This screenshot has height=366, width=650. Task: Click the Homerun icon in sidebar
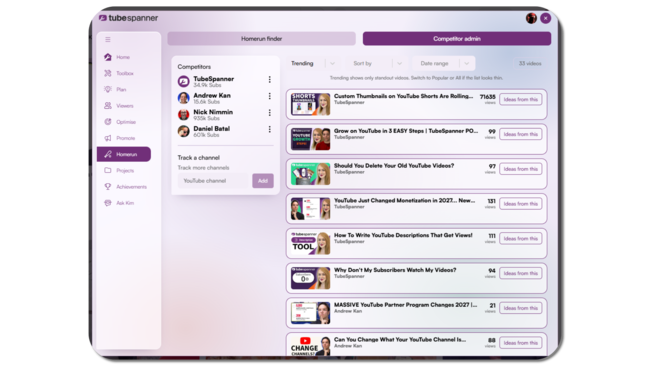(x=108, y=154)
